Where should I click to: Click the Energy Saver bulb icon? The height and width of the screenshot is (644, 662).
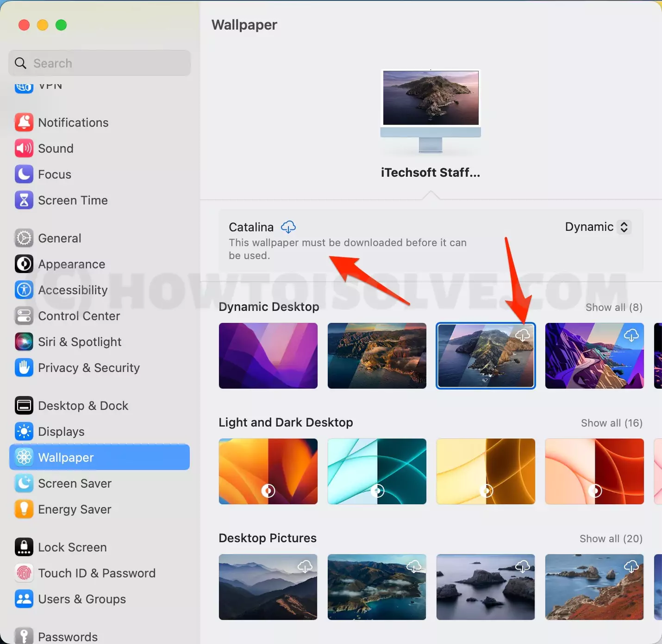point(24,509)
